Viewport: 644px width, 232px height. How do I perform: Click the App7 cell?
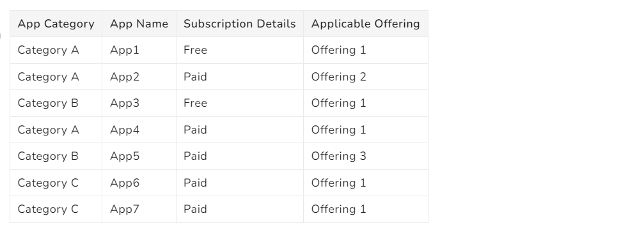click(x=139, y=209)
